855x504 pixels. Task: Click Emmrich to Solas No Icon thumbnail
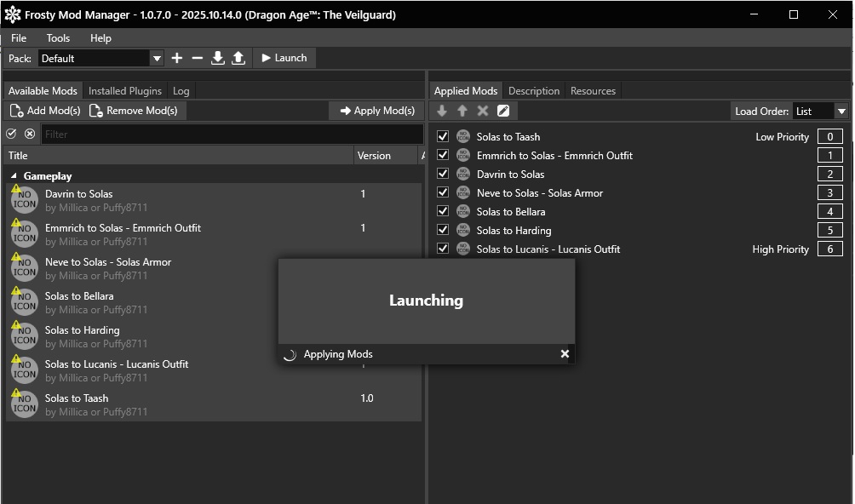tap(25, 234)
